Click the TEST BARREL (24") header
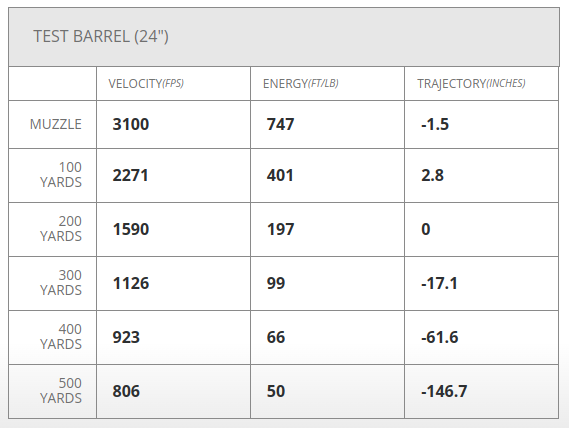Image resolution: width=569 pixels, height=428 pixels. pos(101,37)
